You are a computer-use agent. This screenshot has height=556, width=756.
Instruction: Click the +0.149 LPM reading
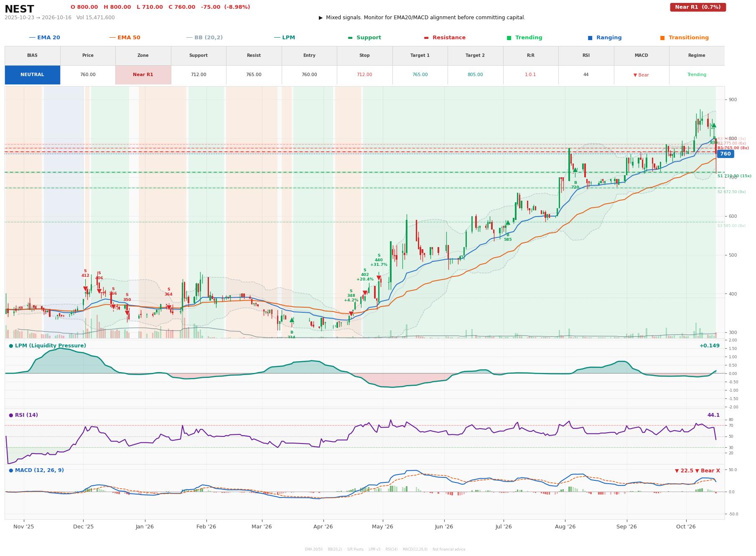point(710,346)
